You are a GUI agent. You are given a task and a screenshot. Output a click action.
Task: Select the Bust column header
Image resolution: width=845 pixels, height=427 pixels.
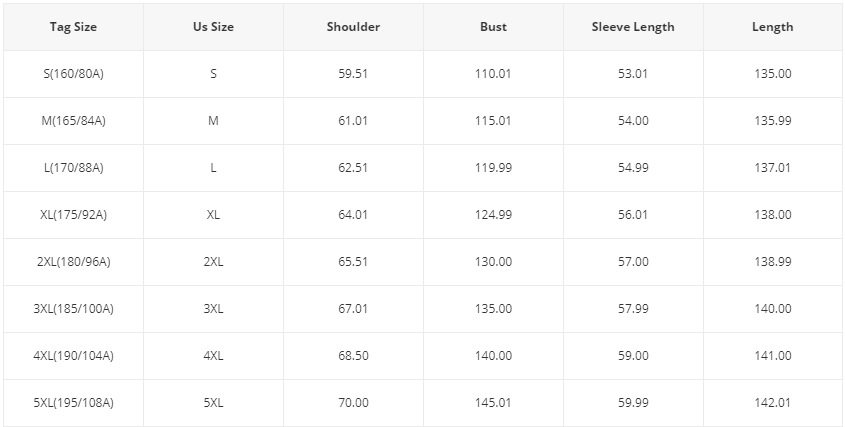[493, 27]
